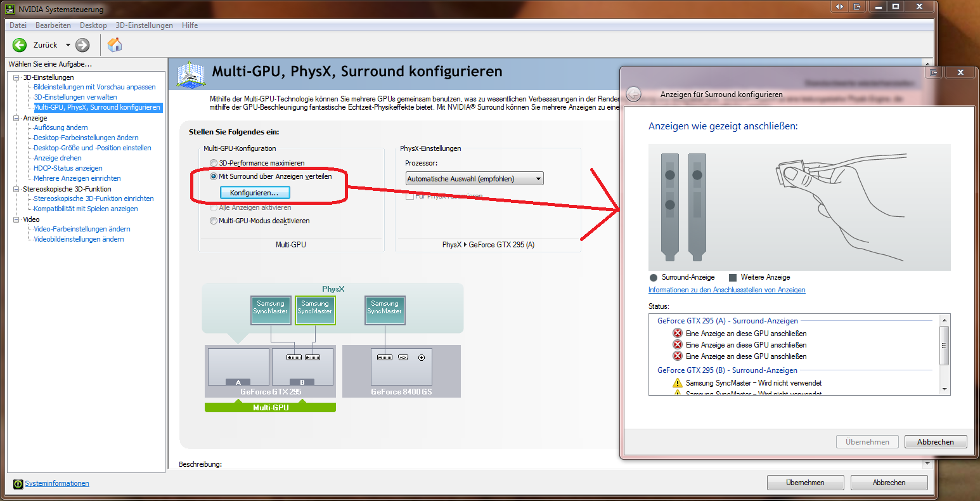Open the Desktop menu

coord(93,25)
